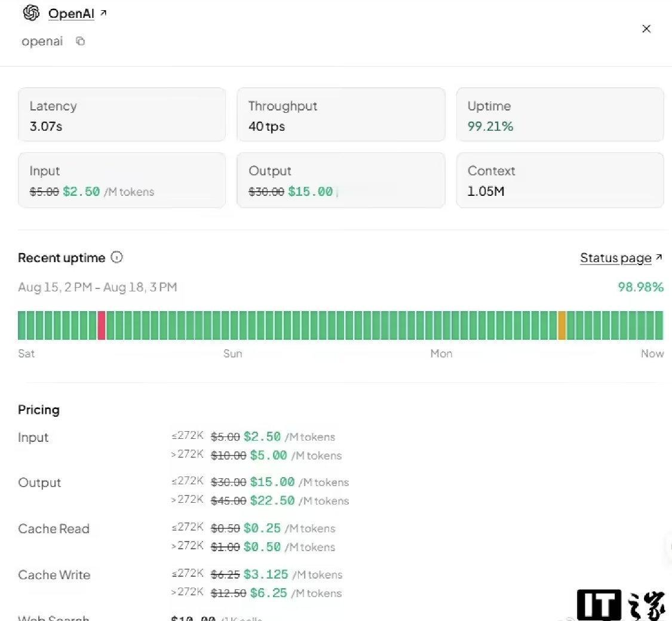Click the $3.125 Cache Write price
672x621 pixels.
click(x=266, y=574)
